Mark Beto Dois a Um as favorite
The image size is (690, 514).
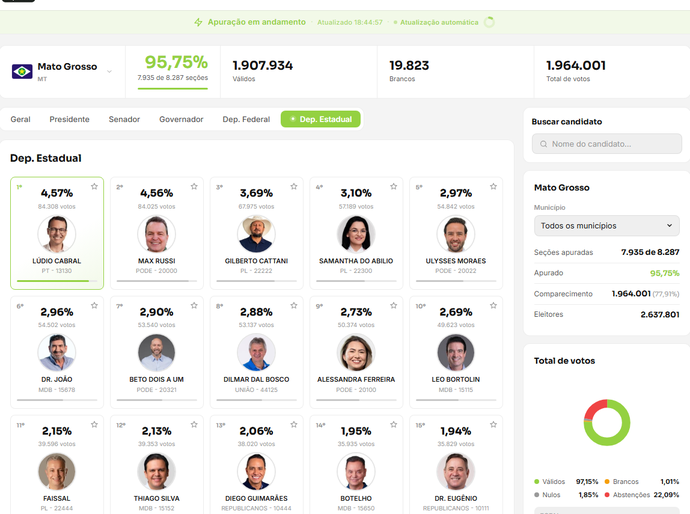(x=194, y=305)
